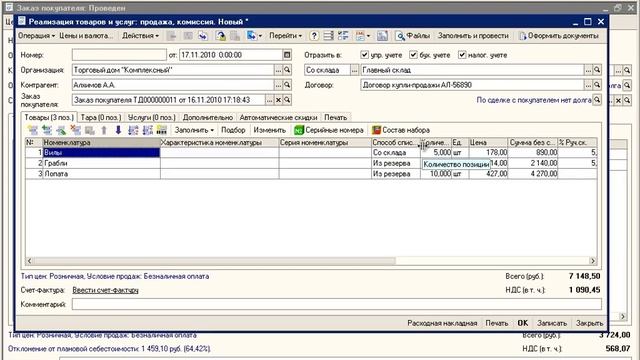Click Состав набора button
Image resolution: width=640 pixels, height=360 pixels.
click(x=401, y=130)
